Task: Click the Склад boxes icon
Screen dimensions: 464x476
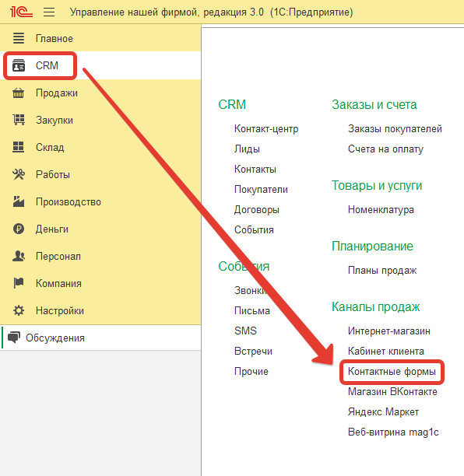Action: click(18, 147)
